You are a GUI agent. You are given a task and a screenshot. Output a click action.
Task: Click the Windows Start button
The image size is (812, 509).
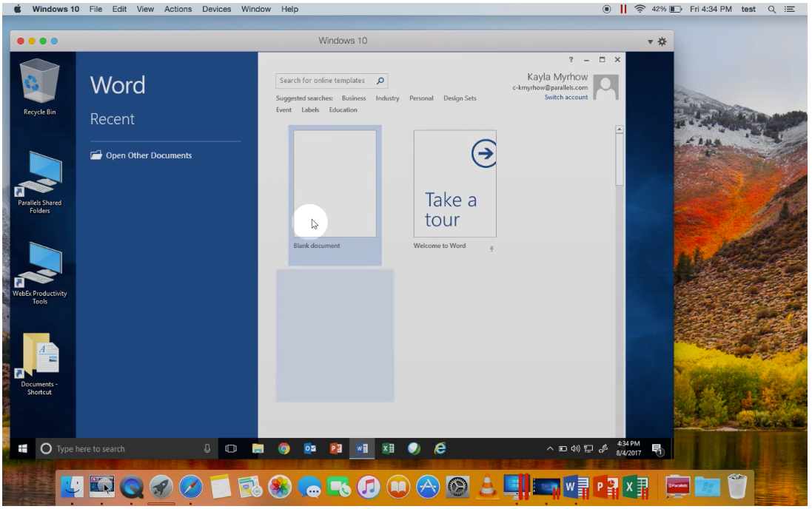pos(23,448)
